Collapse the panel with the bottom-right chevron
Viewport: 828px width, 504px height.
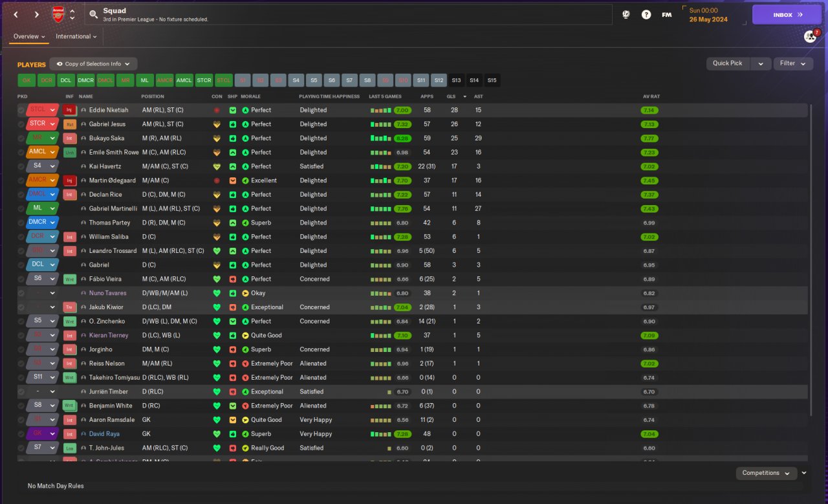(x=804, y=473)
